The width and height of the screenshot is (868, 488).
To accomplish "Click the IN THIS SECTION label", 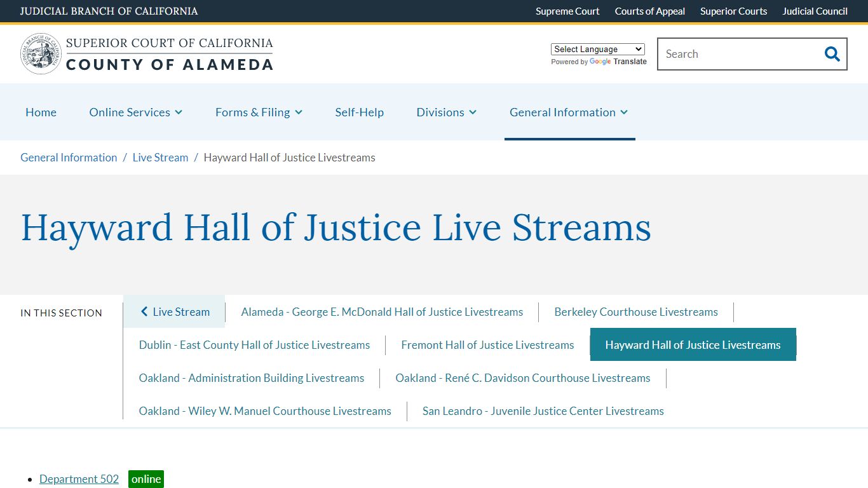I will click(x=61, y=313).
